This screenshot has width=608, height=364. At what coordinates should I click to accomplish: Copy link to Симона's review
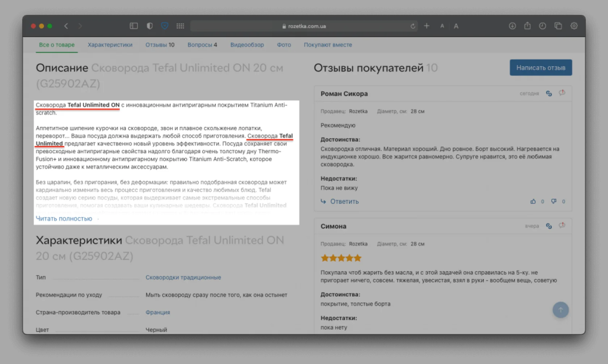point(549,226)
